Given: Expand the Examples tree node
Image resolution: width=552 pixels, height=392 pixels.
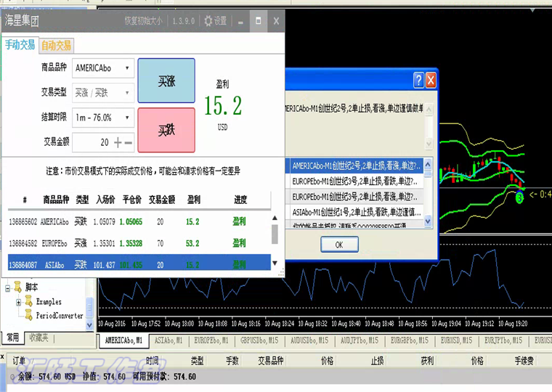Looking at the screenshot, I should click(19, 302).
